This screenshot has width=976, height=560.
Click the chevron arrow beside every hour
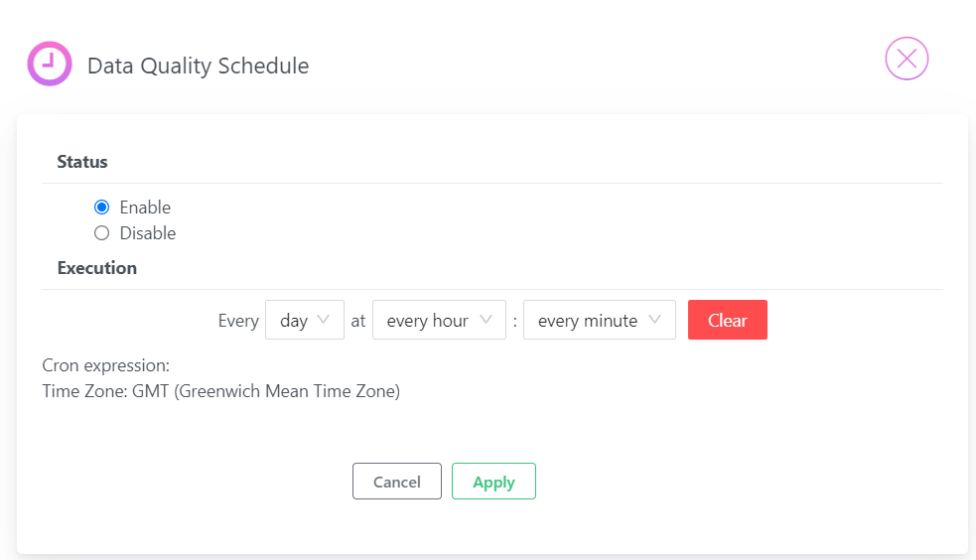point(487,319)
